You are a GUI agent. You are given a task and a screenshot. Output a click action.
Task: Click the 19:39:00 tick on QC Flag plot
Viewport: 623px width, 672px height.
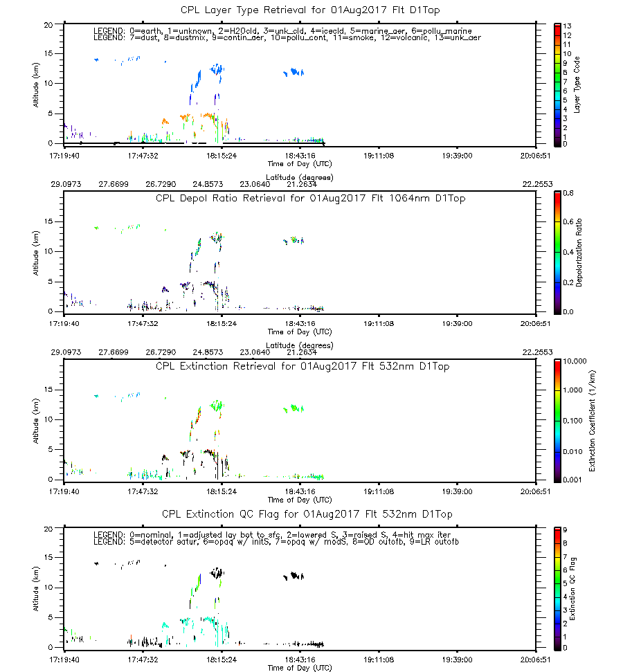coord(457,660)
